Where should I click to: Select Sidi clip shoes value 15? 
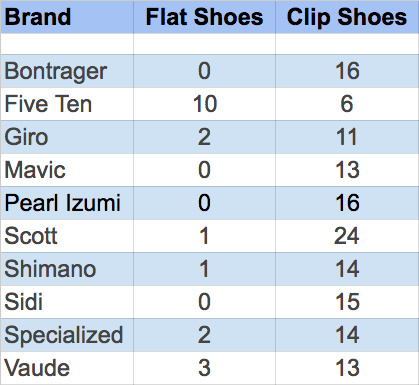click(x=347, y=302)
